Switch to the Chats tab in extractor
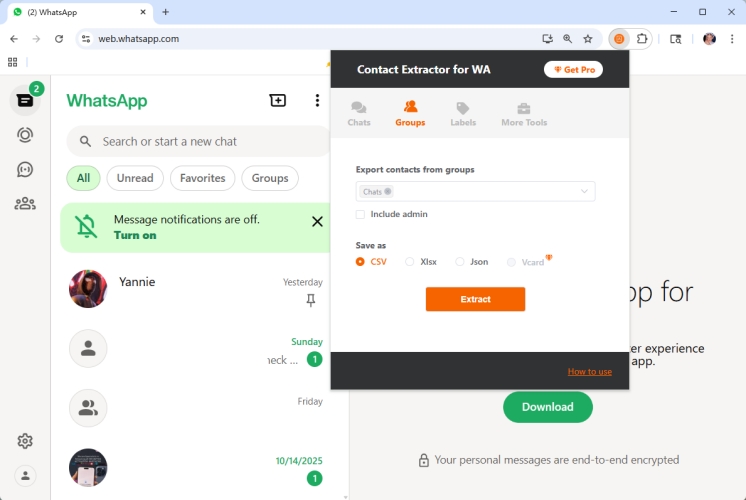The image size is (746, 500). point(359,114)
